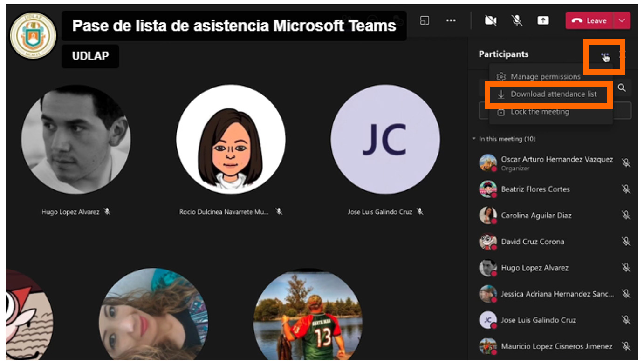This screenshot has height=364, width=644.
Task: Click the participant search magnifier icon
Action: (x=622, y=88)
